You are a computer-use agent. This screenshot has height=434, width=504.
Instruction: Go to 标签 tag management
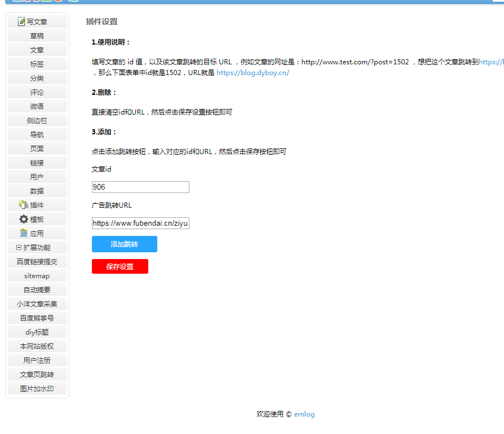click(37, 64)
